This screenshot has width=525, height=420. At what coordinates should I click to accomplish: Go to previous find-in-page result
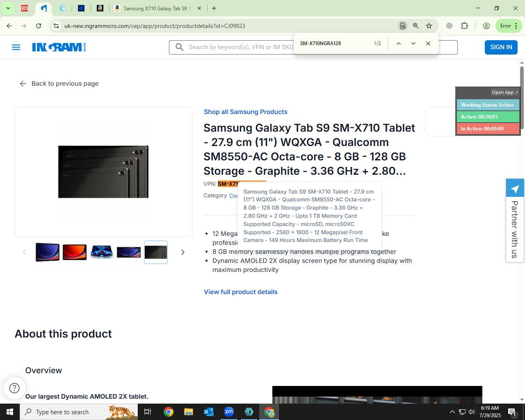(x=398, y=43)
